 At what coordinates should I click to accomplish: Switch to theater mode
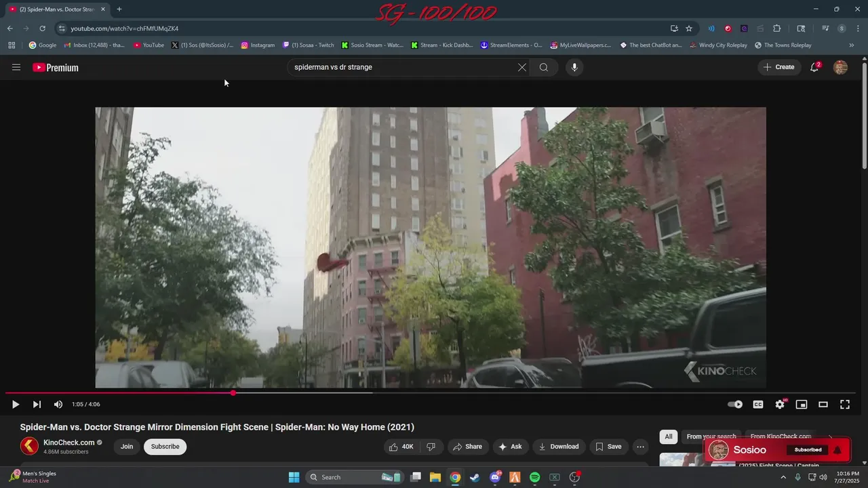[x=823, y=405]
